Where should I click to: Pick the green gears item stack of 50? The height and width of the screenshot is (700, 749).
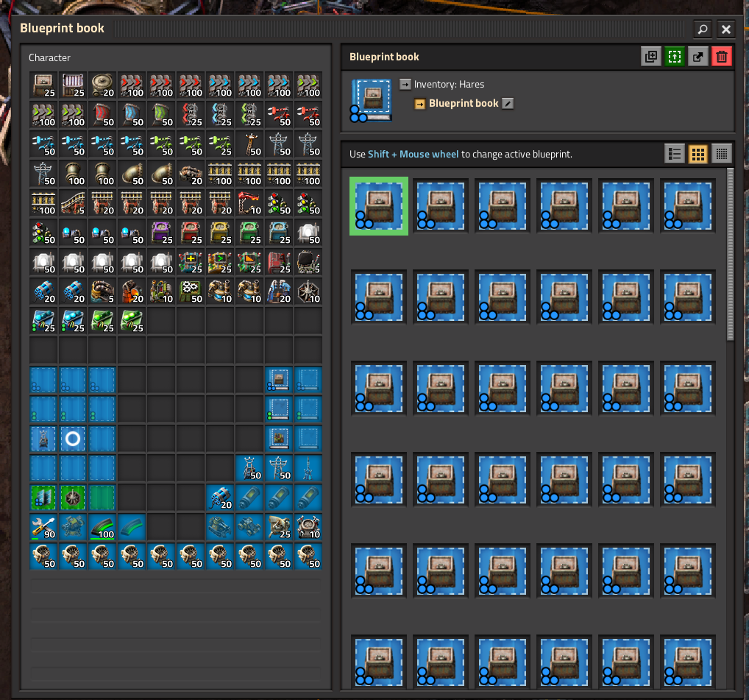(x=191, y=292)
